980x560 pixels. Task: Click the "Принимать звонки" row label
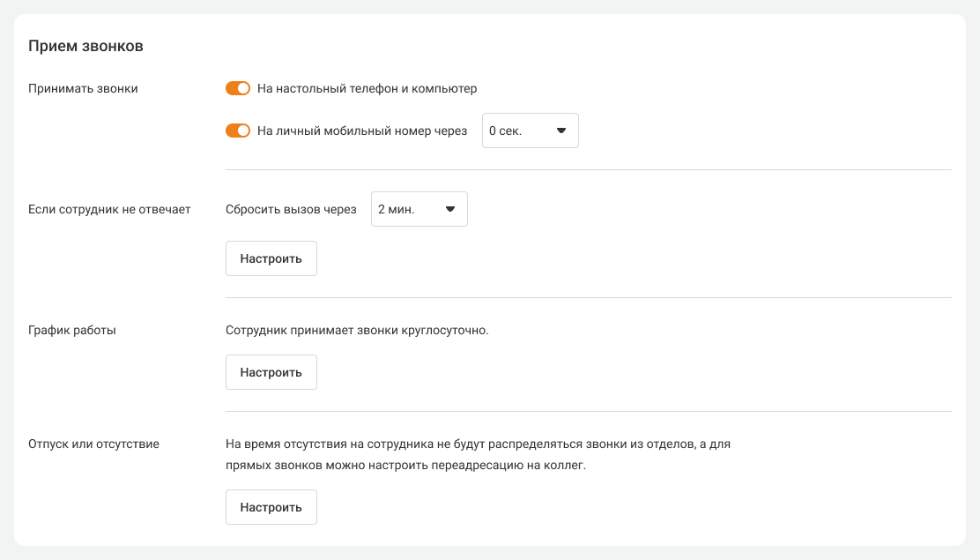click(83, 88)
